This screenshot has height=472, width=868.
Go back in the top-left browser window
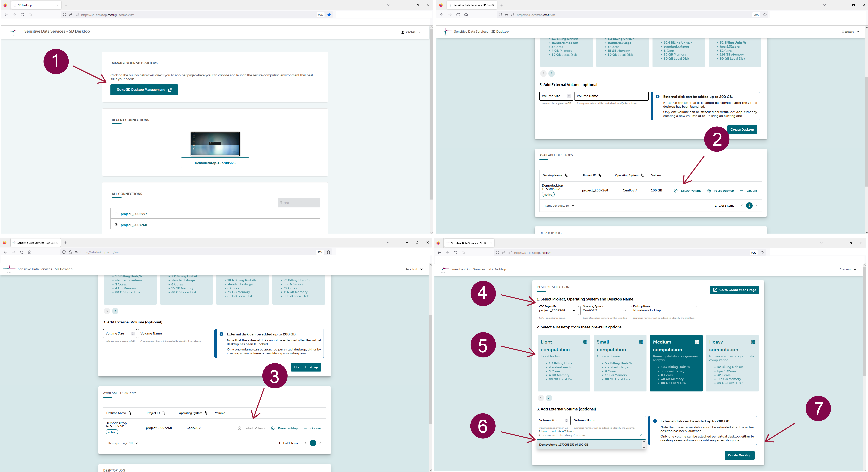(x=6, y=15)
